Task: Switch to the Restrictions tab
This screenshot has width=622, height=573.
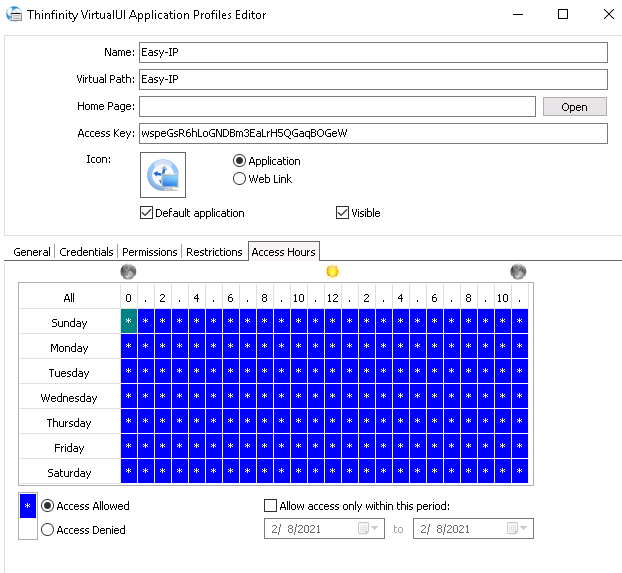Action: [214, 252]
